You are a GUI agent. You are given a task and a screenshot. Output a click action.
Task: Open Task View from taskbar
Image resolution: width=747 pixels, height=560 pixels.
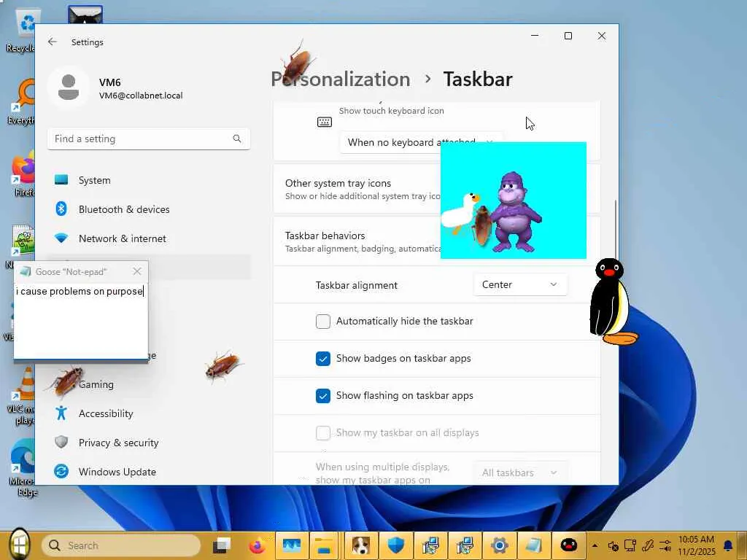pos(222,545)
